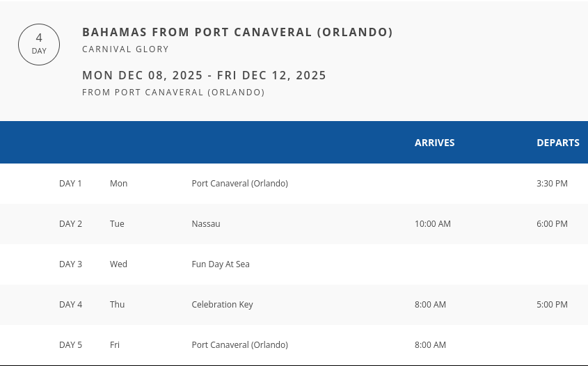Click the 4 Day circle badge
This screenshot has width=588, height=366.
point(39,45)
